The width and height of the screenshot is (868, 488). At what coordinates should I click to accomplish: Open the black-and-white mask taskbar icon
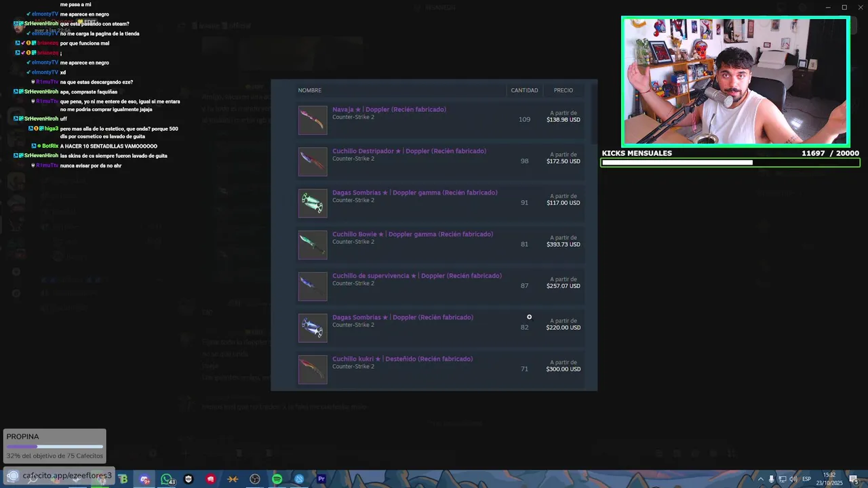(x=189, y=479)
